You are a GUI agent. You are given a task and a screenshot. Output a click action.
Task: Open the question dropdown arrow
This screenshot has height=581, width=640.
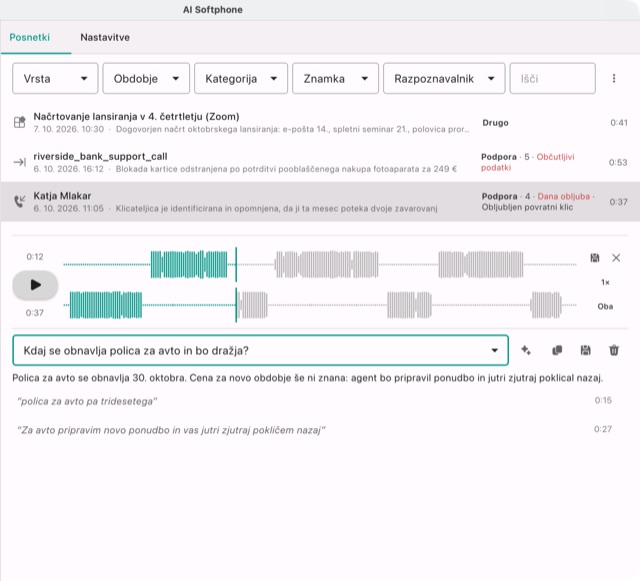click(494, 350)
